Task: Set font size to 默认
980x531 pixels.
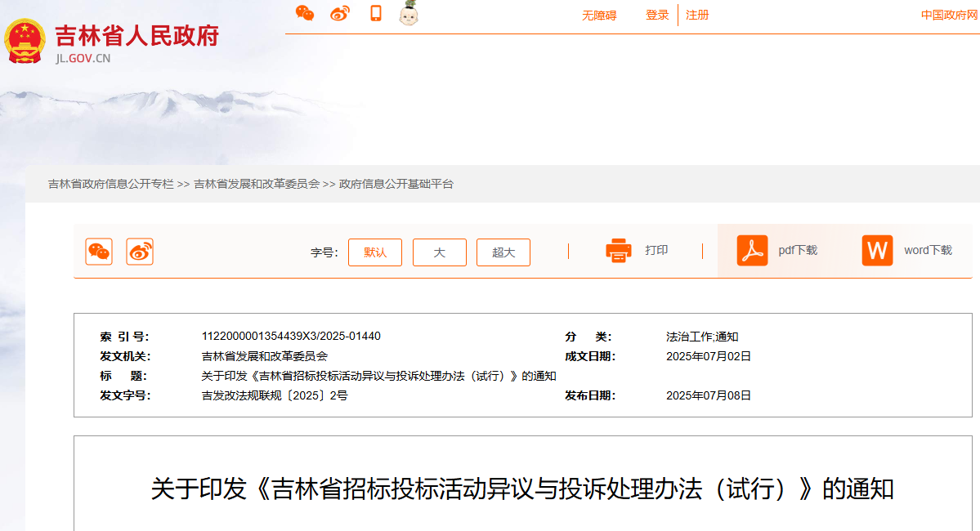Action: [375, 252]
